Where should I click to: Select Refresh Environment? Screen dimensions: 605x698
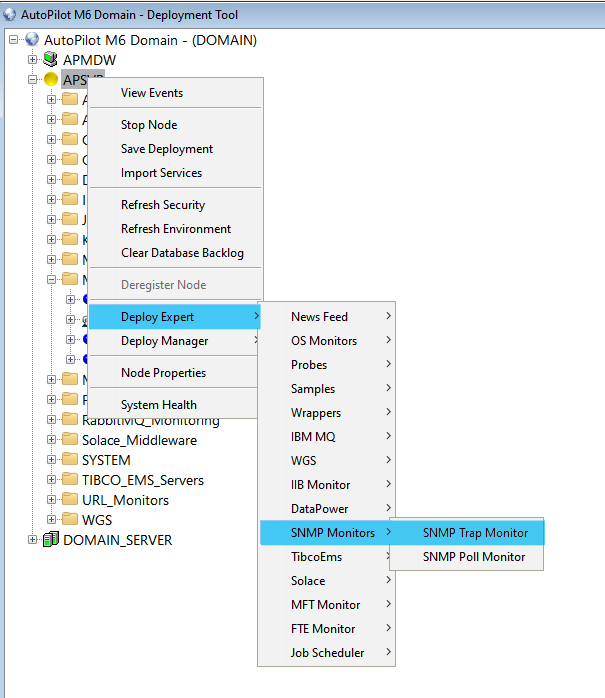[175, 229]
